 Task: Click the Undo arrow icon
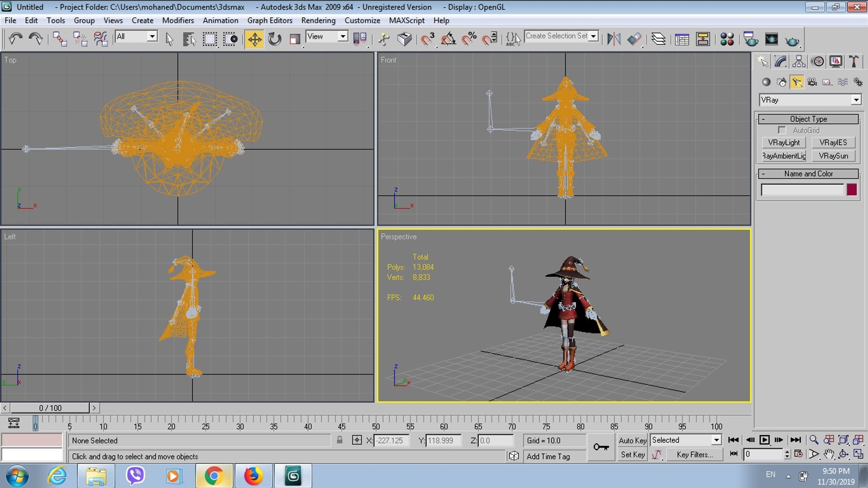click(15, 39)
